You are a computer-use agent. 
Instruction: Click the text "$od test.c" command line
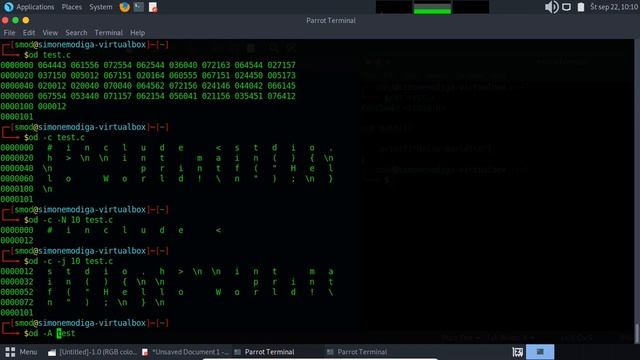[47, 55]
